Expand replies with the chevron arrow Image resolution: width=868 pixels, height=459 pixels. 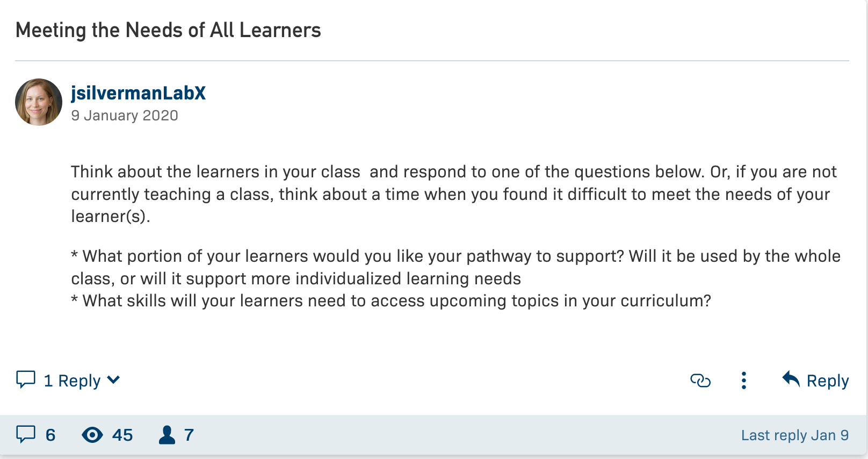113,380
